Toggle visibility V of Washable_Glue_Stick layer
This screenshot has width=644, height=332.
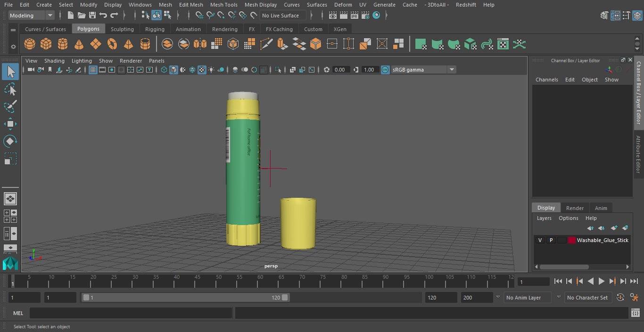540,240
